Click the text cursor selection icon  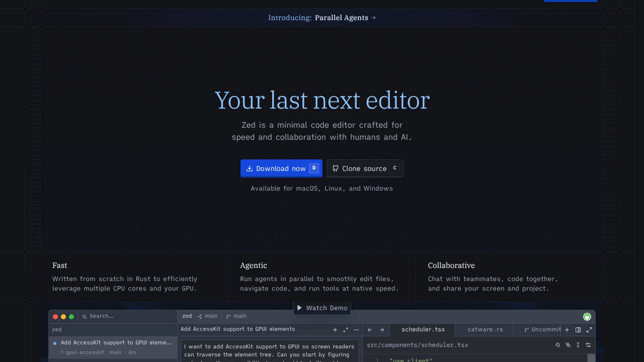click(x=578, y=345)
